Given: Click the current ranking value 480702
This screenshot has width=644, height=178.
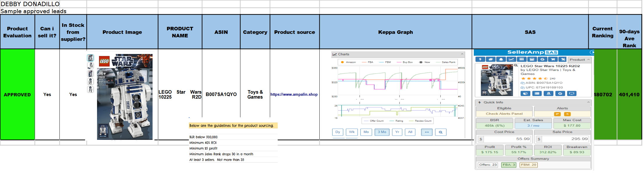Looking at the screenshot, I should click(603, 95).
